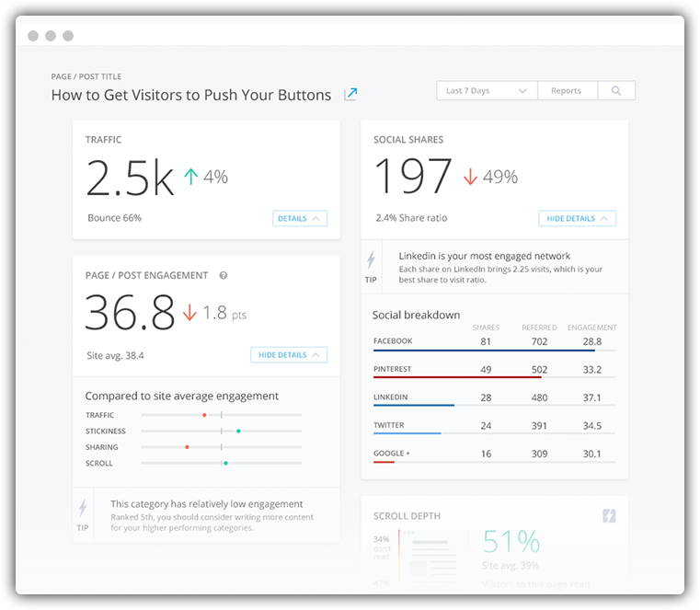Collapse Social Shares with Hide Details

click(x=578, y=218)
